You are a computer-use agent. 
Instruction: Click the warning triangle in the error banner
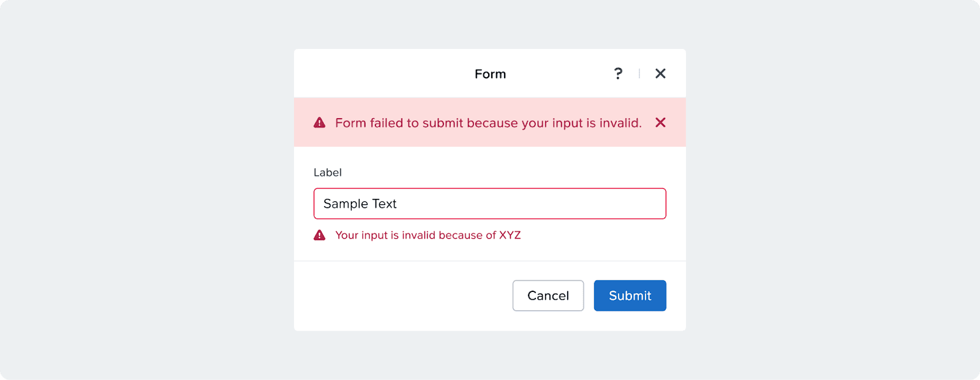pyautogui.click(x=320, y=122)
